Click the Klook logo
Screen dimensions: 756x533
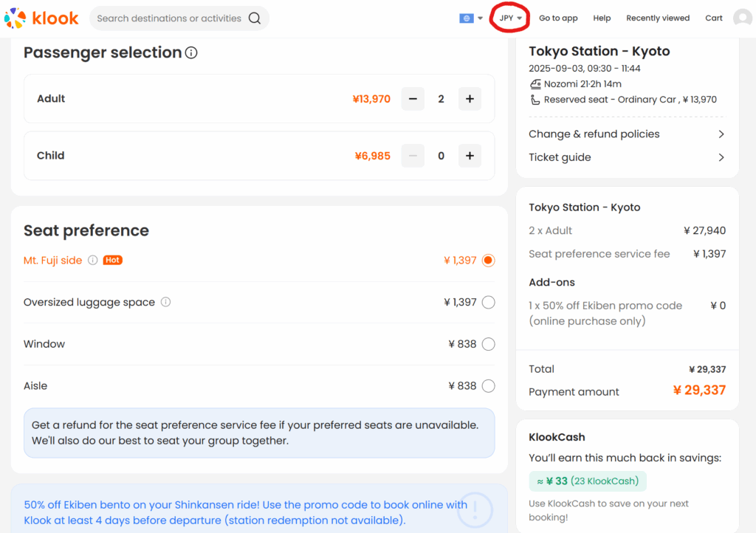point(41,18)
